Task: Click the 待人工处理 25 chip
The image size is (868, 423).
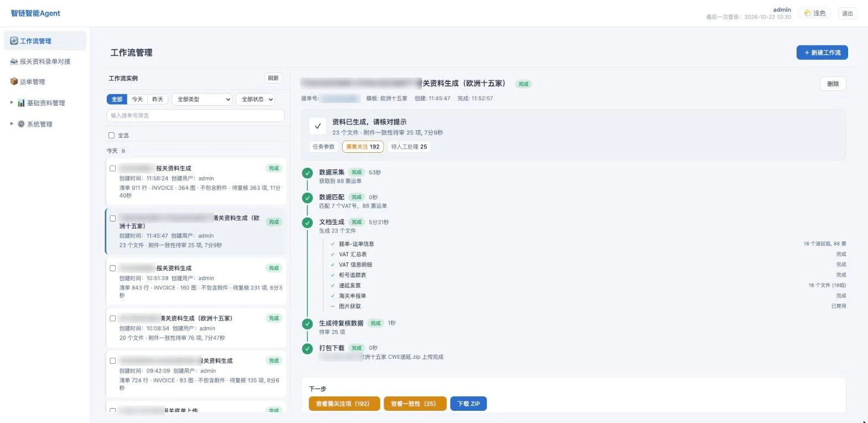Action: point(409,147)
